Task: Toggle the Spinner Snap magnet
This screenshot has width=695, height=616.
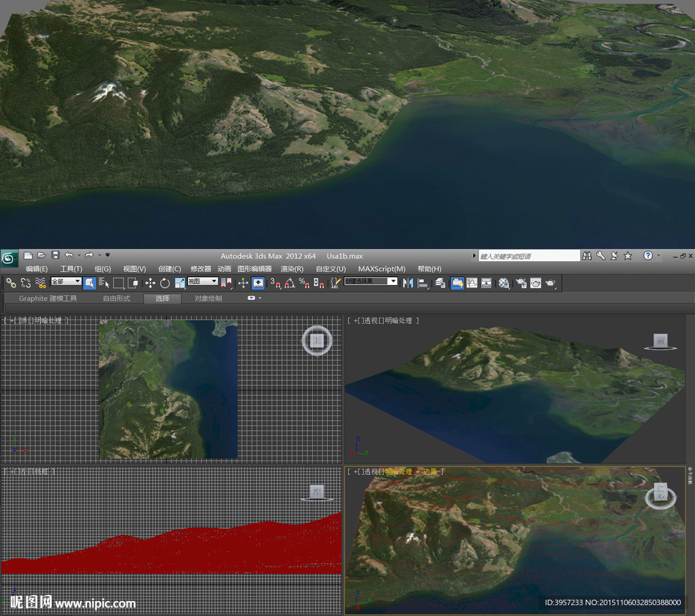Action: [319, 283]
